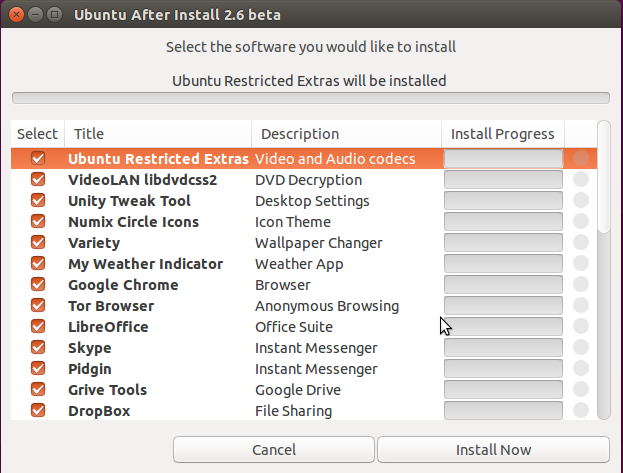Uncheck the Tor Browser checkbox
This screenshot has width=623, height=473.
(x=38, y=306)
